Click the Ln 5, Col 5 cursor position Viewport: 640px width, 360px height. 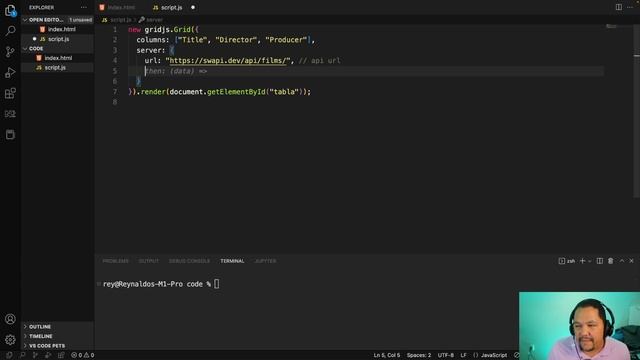click(x=387, y=355)
